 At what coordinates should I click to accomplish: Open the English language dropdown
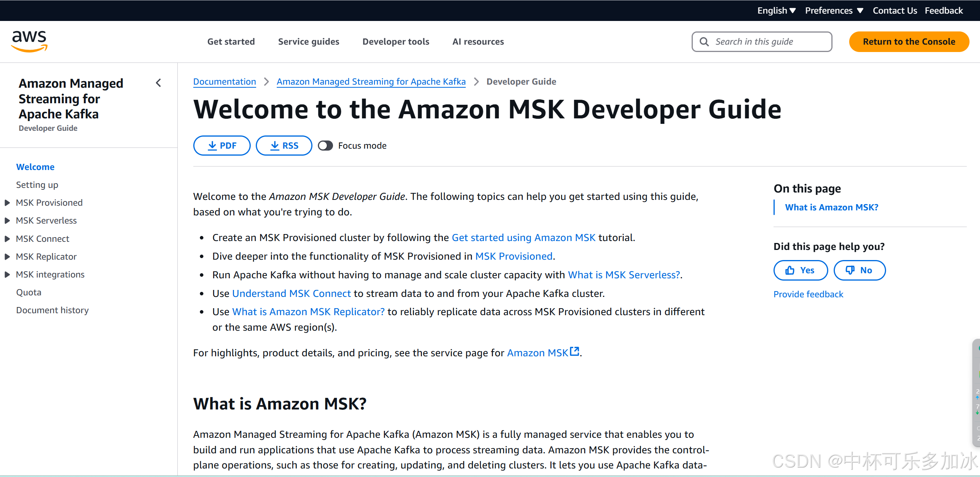pos(776,10)
